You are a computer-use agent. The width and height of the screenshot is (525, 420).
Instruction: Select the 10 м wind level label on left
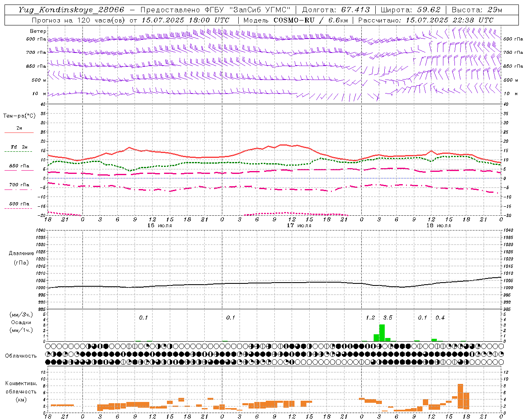[39, 94]
